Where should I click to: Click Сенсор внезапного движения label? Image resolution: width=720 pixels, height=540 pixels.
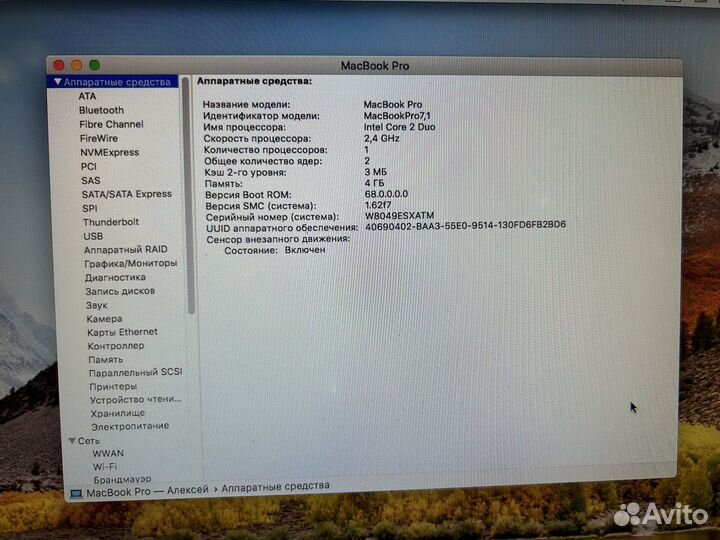click(278, 239)
